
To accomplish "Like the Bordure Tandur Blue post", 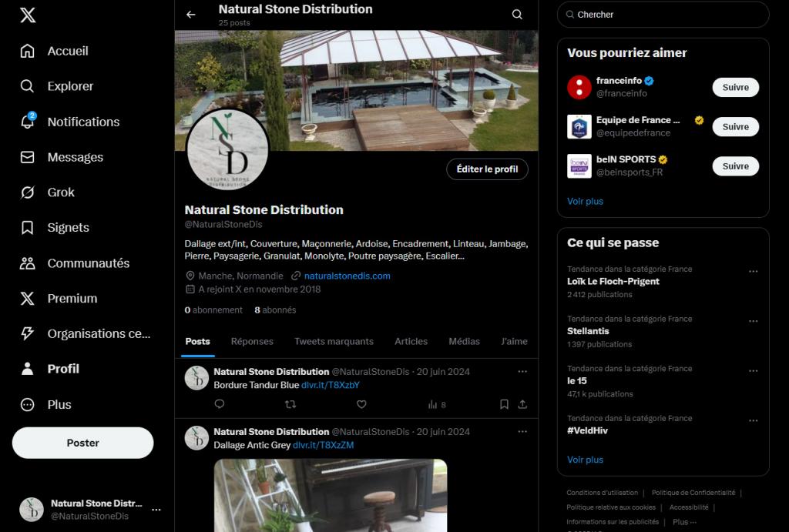I will [361, 404].
